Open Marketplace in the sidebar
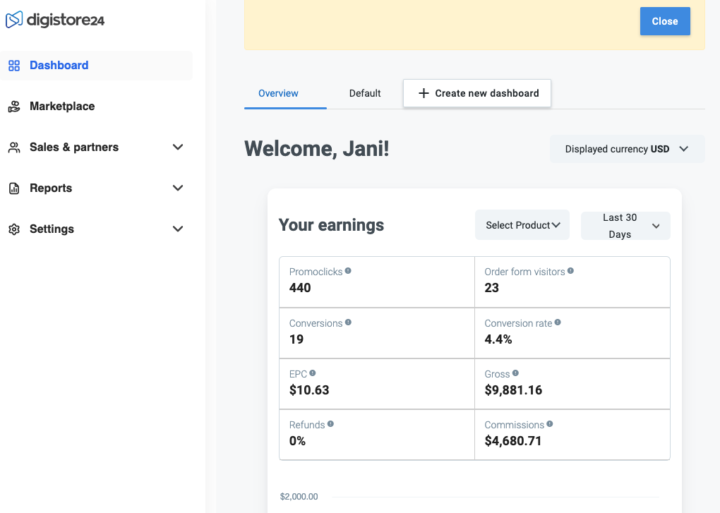Viewport: 720px width, 513px height. pos(96,107)
